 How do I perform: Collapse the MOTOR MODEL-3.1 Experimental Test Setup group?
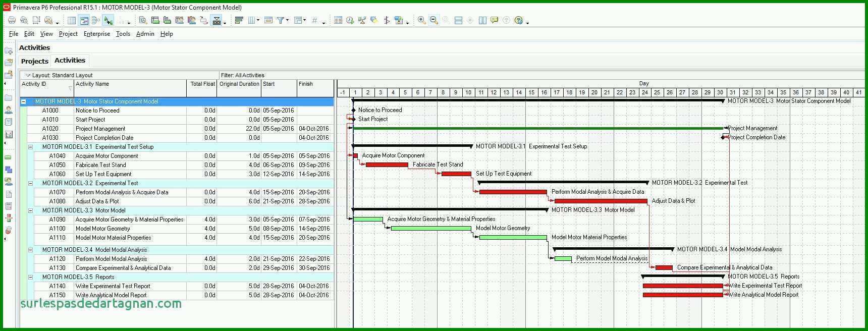[30, 147]
